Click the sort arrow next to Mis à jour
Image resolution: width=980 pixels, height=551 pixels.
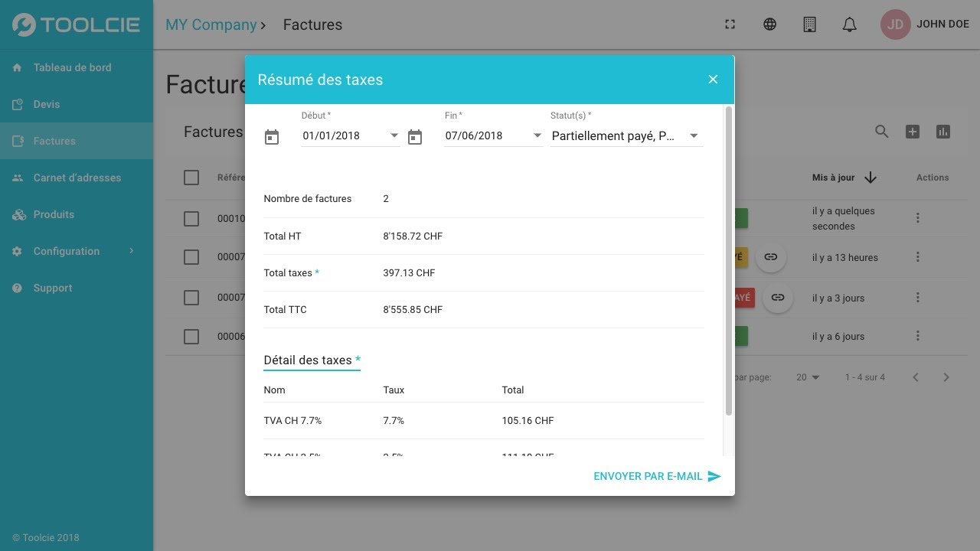point(871,178)
